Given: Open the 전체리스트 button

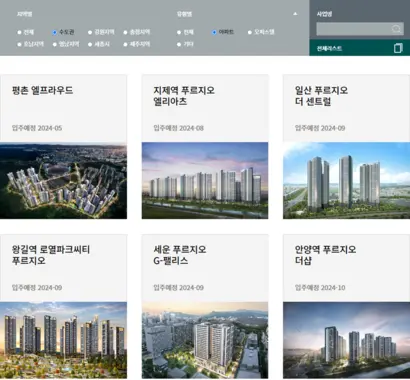Looking at the screenshot, I should 360,48.
